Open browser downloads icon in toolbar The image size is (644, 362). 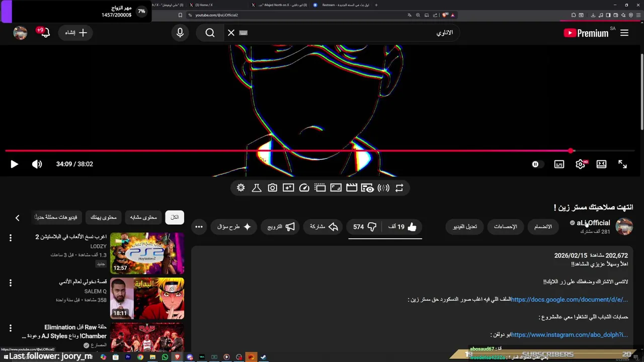[x=593, y=15]
